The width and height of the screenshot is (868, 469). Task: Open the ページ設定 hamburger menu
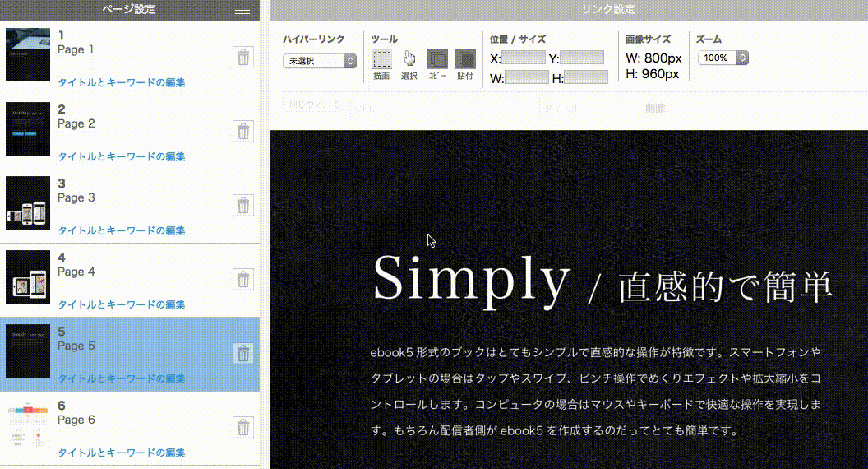242,10
